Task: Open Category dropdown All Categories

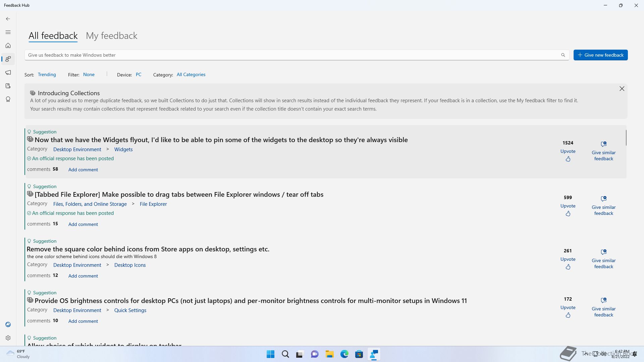Action: click(191, 74)
